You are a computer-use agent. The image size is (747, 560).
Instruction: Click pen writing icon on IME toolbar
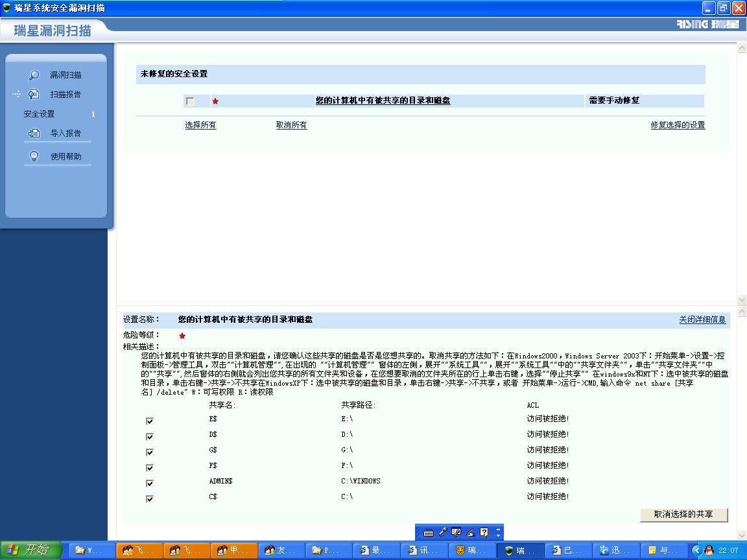[x=470, y=532]
